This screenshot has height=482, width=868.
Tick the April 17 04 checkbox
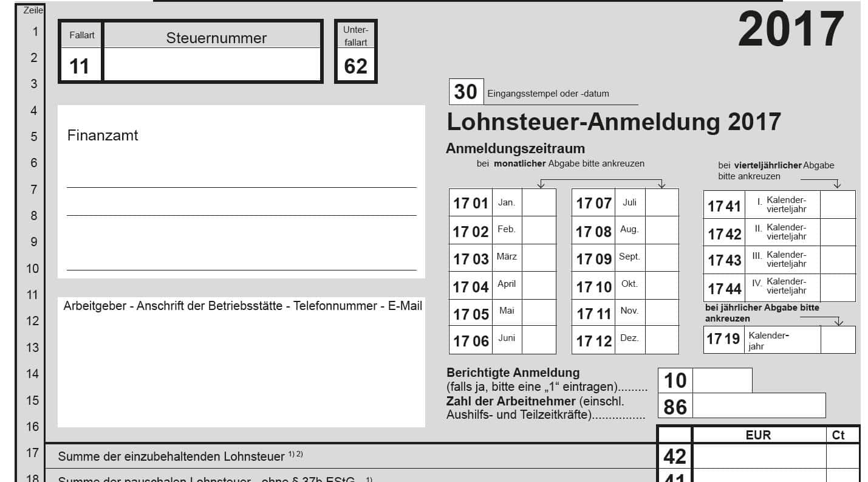point(539,285)
